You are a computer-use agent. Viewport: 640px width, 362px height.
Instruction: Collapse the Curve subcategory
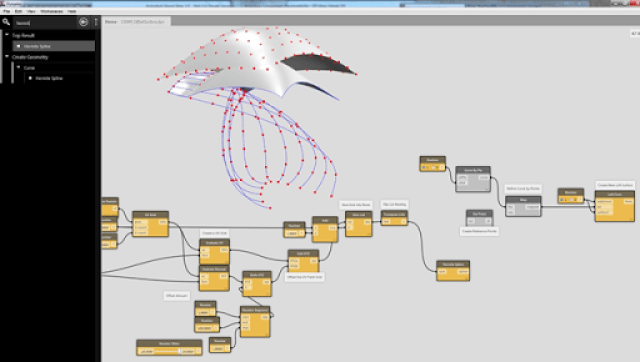pyautogui.click(x=18, y=67)
